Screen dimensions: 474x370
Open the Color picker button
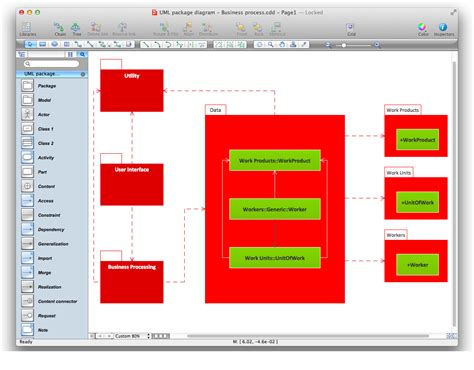422,29
